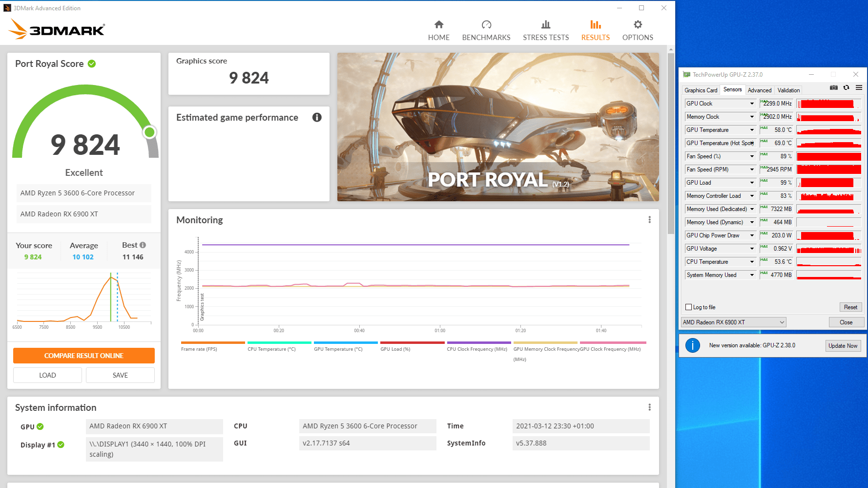
Task: Take a GPU-Z screenshot with camera icon
Action: point(834,88)
